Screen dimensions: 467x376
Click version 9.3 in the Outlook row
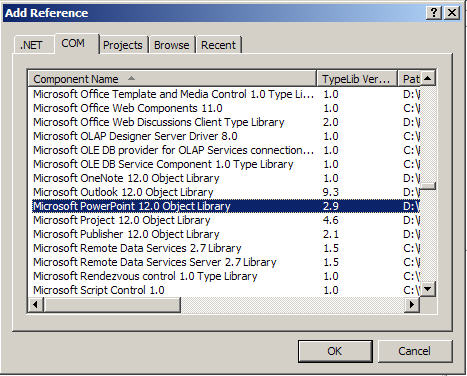(x=331, y=192)
